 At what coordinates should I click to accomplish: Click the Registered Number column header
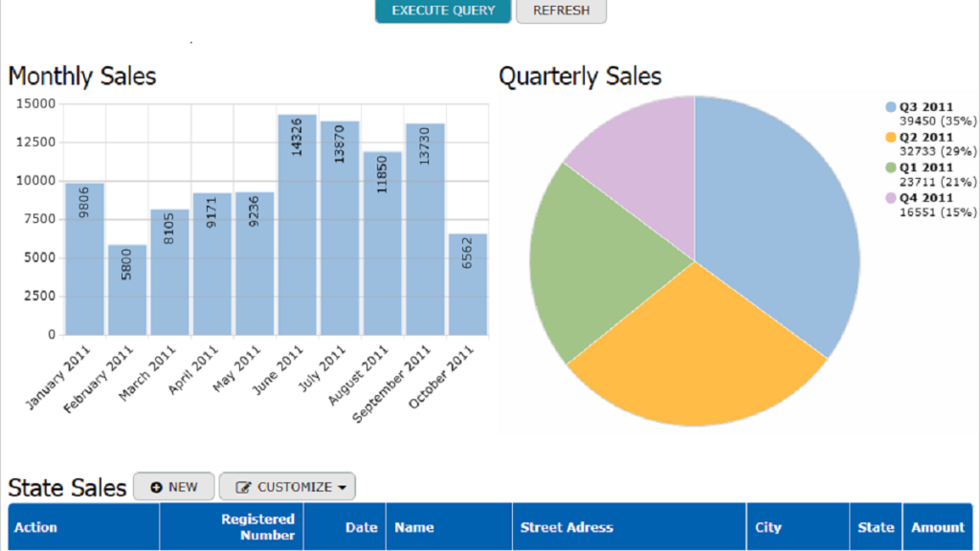coord(258,526)
